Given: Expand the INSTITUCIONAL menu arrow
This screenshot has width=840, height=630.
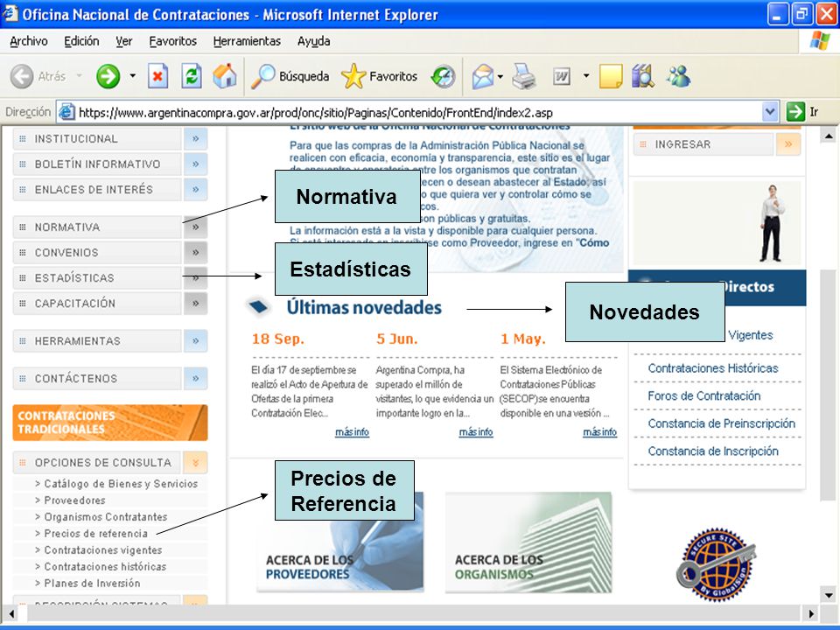Looking at the screenshot, I should [195, 139].
